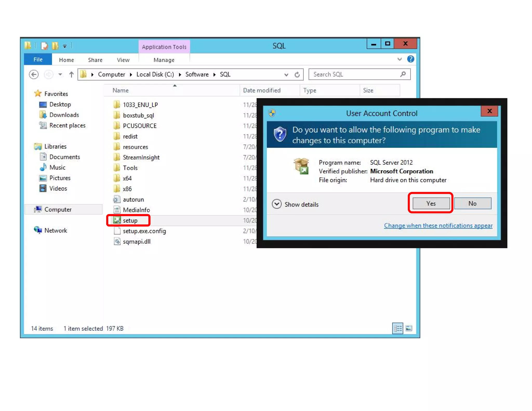Switch to large icons view in status bar
This screenshot has width=532, height=411.
pyautogui.click(x=409, y=328)
